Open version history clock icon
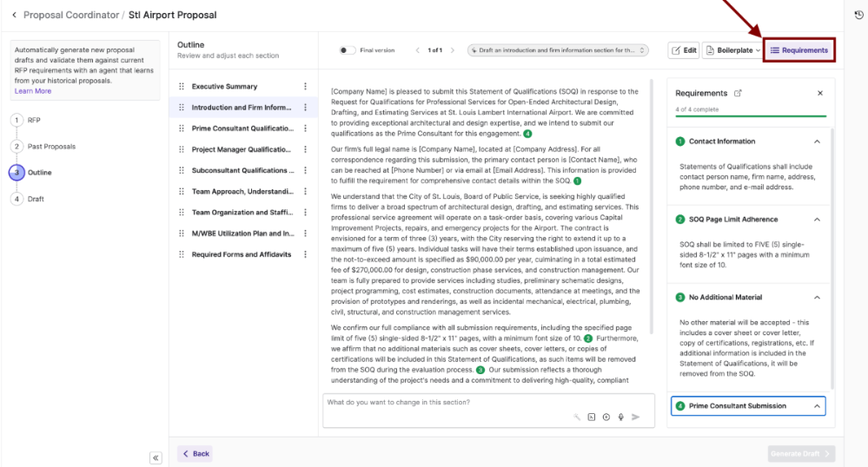This screenshot has height=467, width=868. (858, 15)
